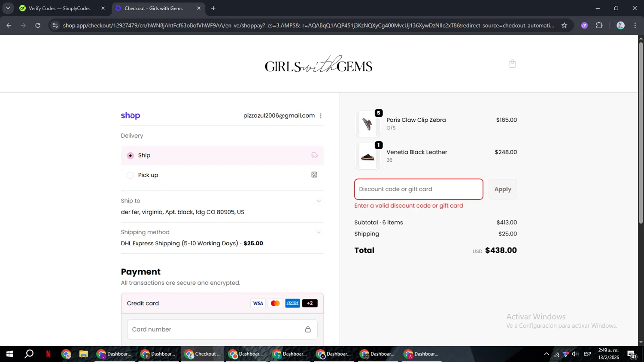Click the American Express icon
Image resolution: width=644 pixels, height=362 pixels.
tap(292, 303)
